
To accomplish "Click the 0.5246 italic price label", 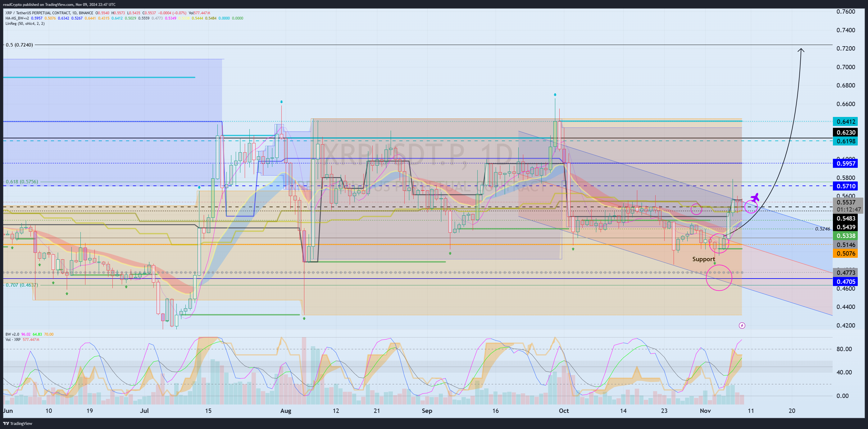I will [823, 229].
